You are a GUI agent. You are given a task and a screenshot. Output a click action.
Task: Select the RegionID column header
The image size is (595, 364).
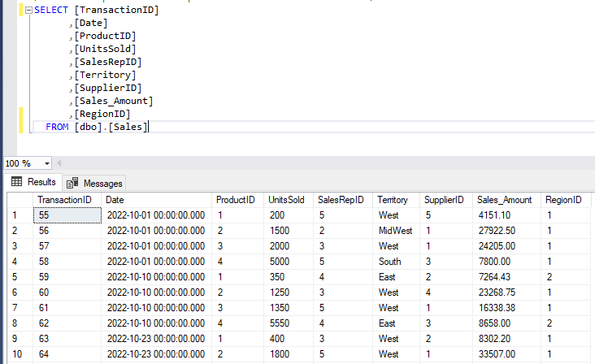[566, 200]
